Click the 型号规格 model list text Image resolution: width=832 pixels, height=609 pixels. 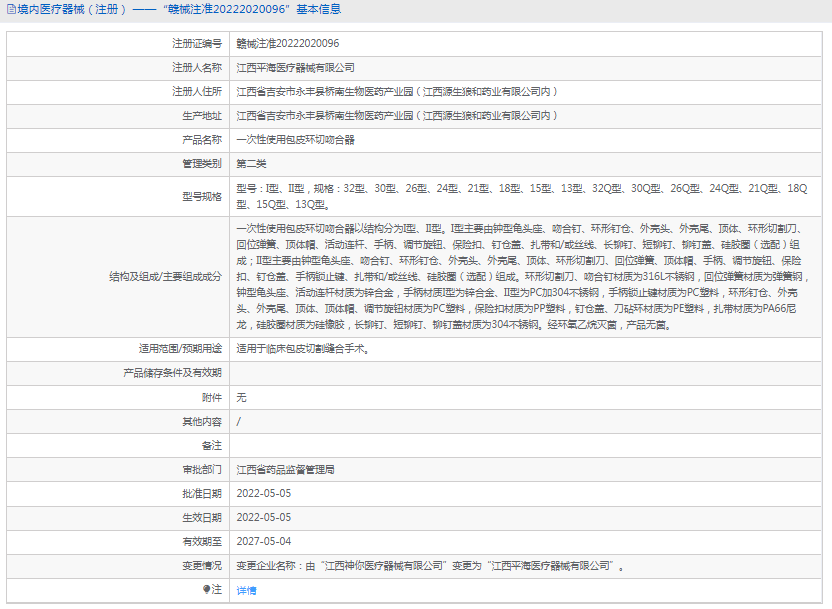click(x=522, y=196)
